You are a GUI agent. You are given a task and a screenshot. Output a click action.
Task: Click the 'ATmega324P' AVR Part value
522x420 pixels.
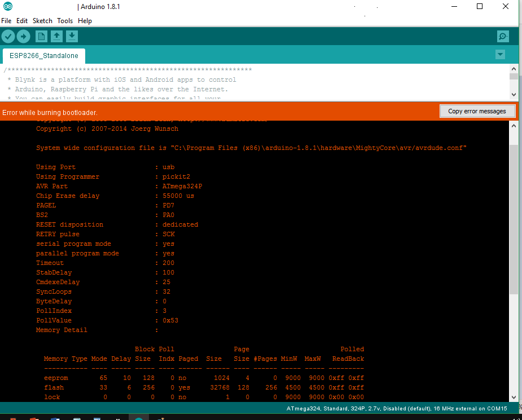182,186
